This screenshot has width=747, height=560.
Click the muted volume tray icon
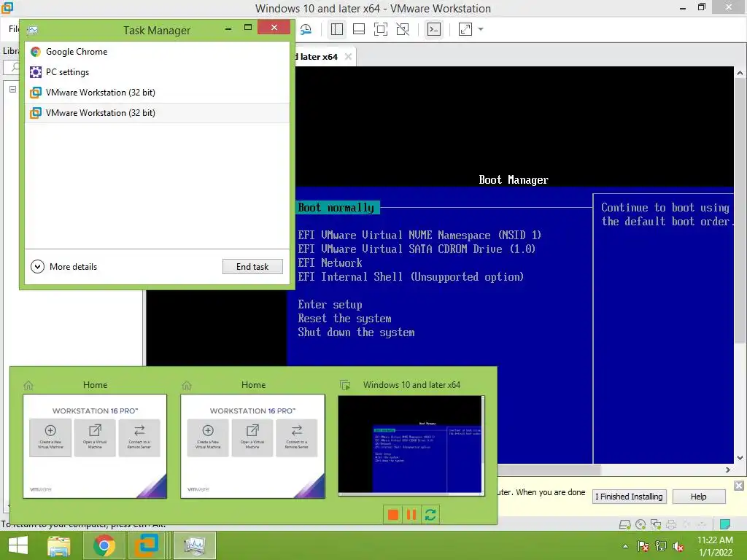[678, 546]
